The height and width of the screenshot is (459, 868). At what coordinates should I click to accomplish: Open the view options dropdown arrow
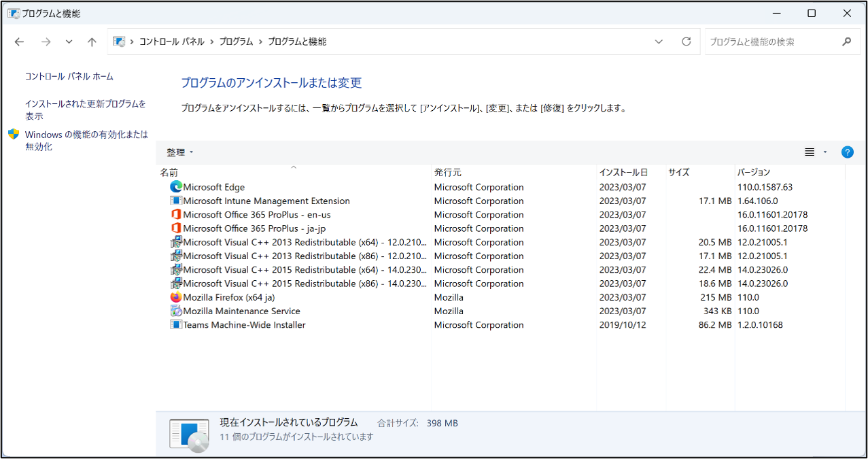(x=825, y=152)
